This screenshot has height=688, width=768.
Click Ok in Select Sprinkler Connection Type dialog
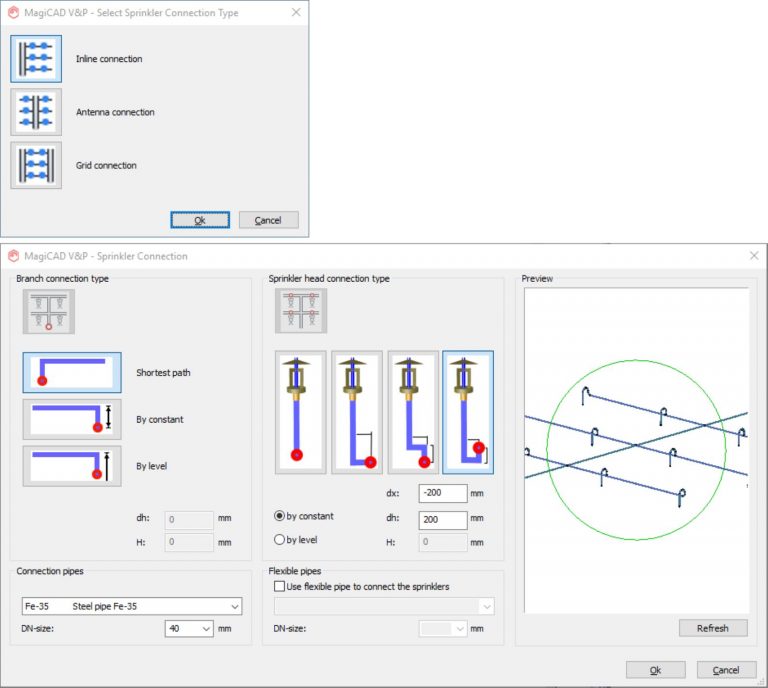point(200,220)
